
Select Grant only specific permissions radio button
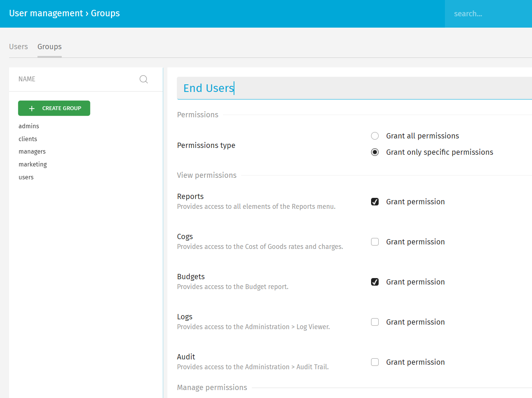375,152
